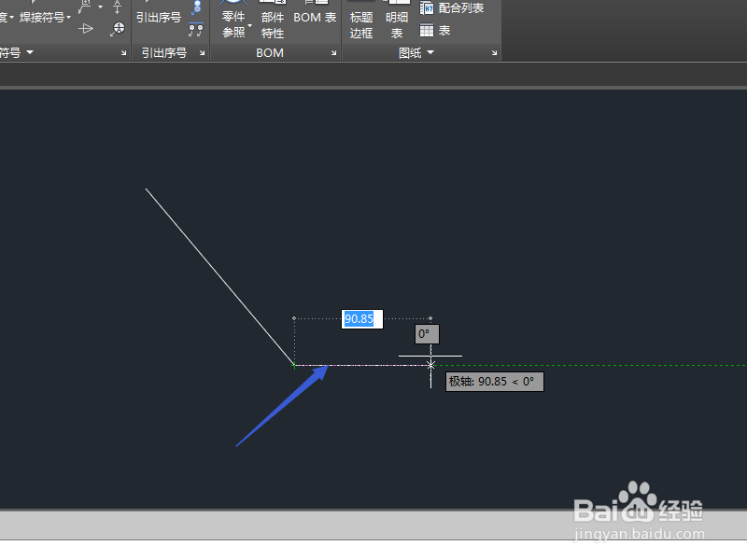This screenshot has width=747, height=560.
Task: Open the 引出序号 panel dialog launcher
Action: [x=202, y=53]
